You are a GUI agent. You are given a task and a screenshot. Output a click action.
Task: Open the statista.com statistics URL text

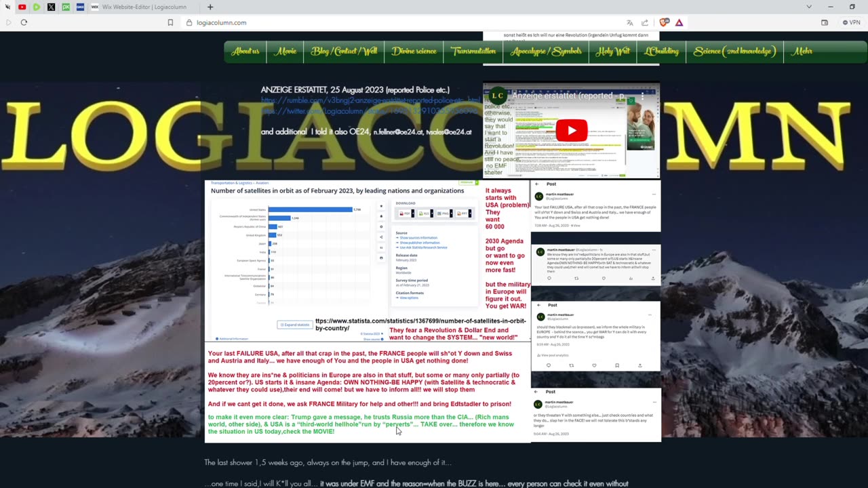(x=420, y=325)
